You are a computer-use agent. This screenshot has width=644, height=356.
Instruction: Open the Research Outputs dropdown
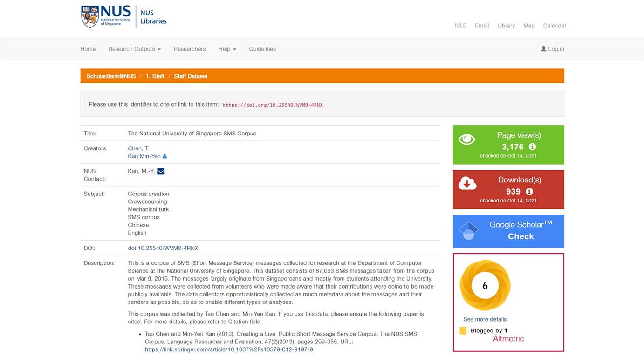[x=134, y=49]
